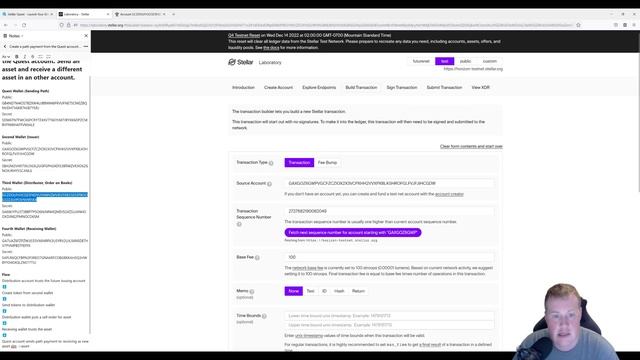Image resolution: width=640 pixels, height=360 pixels.
Task: Insert numbered list in the Notes toolbar
Action: [49, 57]
